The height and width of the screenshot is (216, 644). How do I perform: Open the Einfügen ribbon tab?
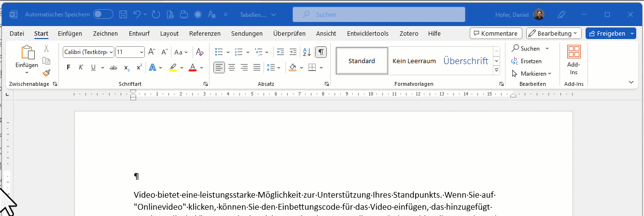(70, 33)
